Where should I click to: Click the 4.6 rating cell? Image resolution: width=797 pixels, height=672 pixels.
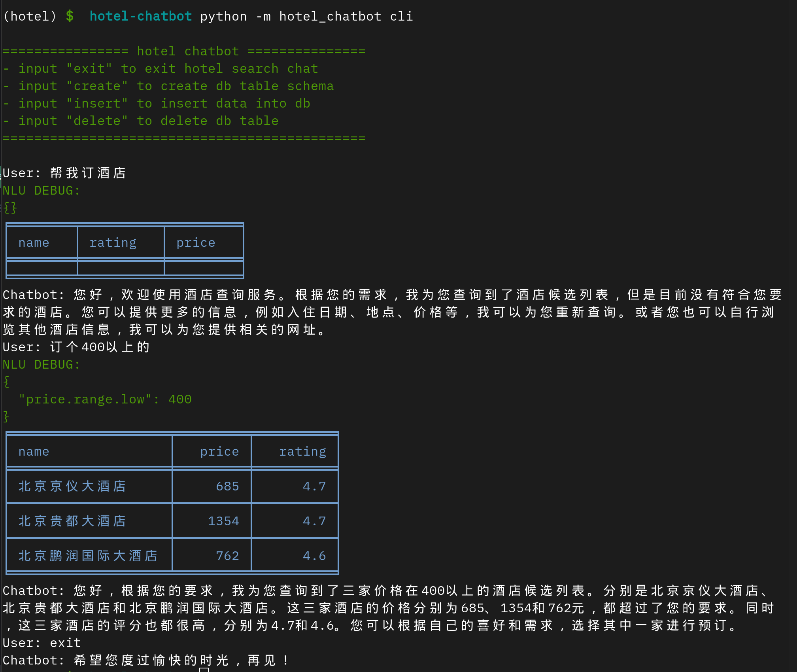[x=314, y=556]
